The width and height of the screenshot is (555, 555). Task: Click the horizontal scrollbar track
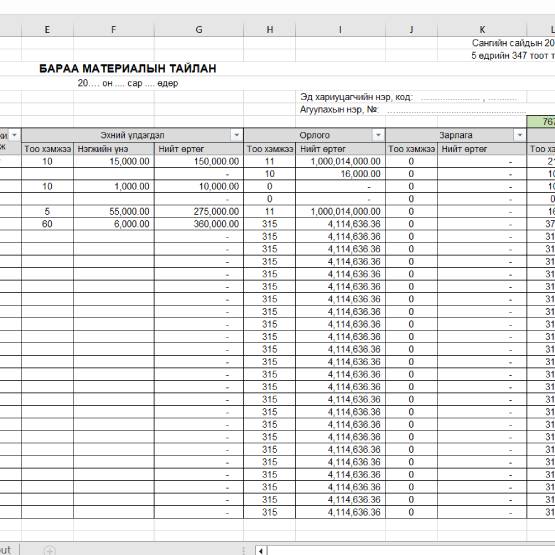(411, 551)
